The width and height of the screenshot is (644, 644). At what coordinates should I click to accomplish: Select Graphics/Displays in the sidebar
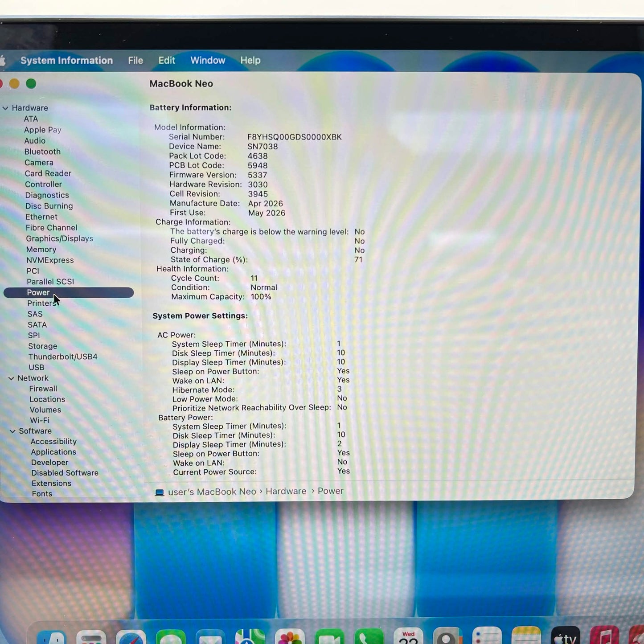(x=60, y=239)
